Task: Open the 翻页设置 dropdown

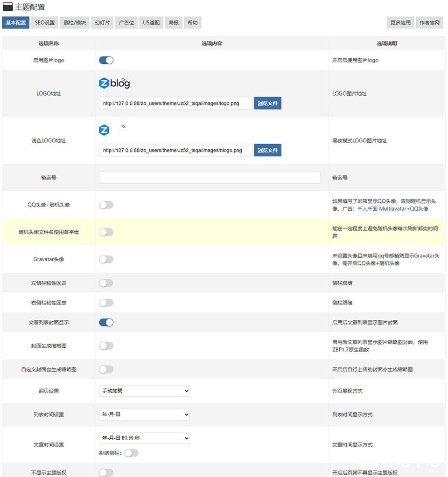Action: [x=144, y=391]
